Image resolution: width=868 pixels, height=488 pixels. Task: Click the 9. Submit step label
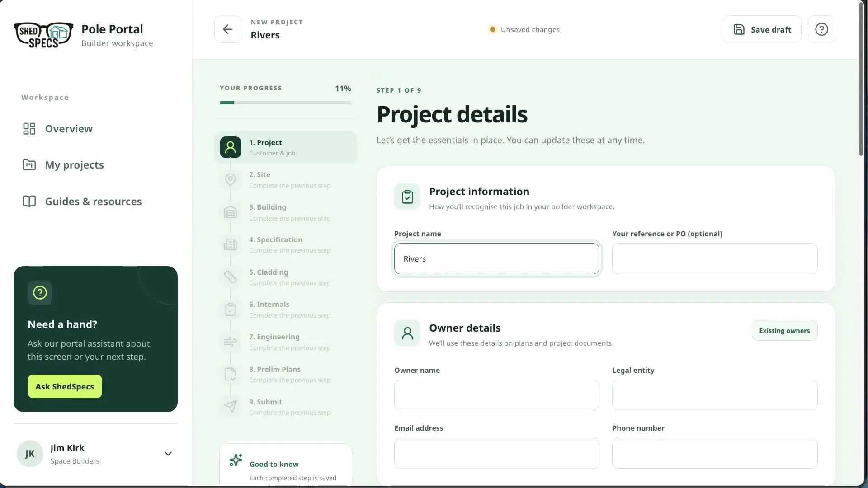[265, 402]
